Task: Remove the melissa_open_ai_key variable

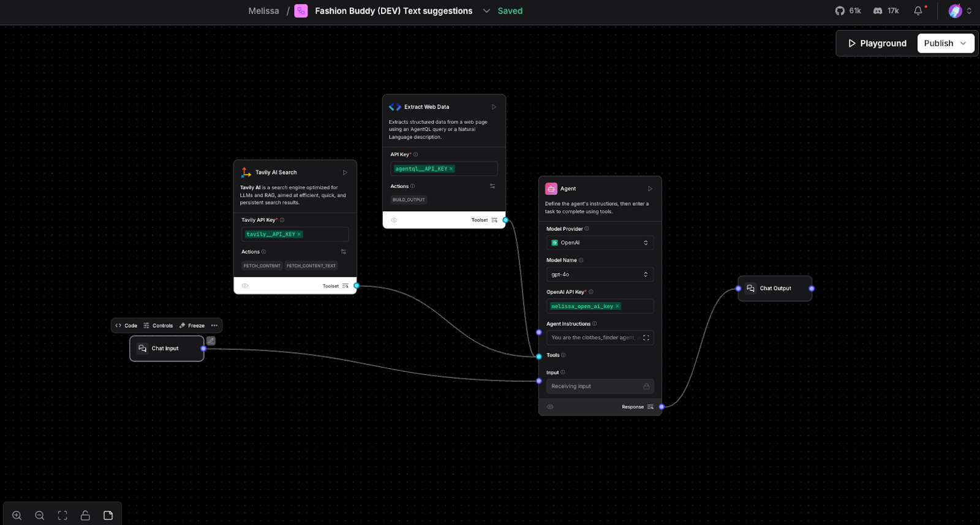Action: pyautogui.click(x=617, y=306)
